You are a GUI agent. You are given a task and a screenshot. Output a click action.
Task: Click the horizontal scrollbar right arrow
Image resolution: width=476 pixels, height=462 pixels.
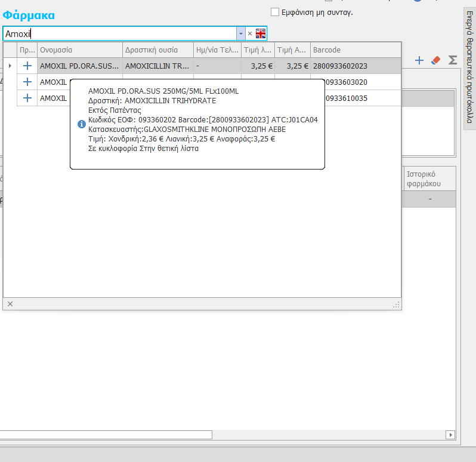450,435
